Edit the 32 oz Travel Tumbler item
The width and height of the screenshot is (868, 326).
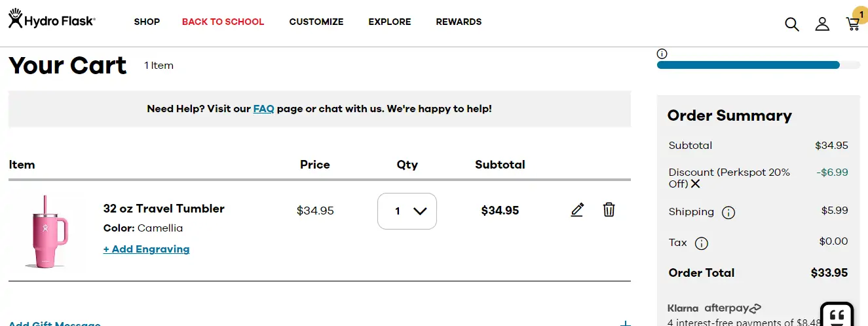576,210
